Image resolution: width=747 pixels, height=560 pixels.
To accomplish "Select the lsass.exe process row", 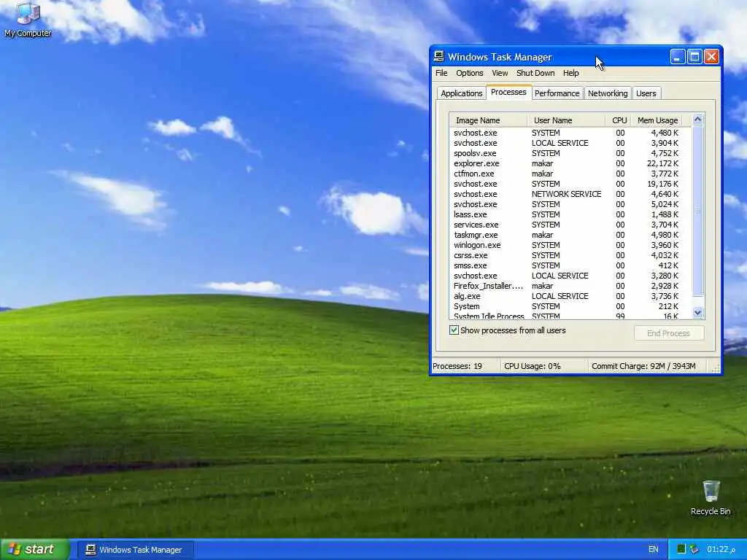I will (x=566, y=214).
